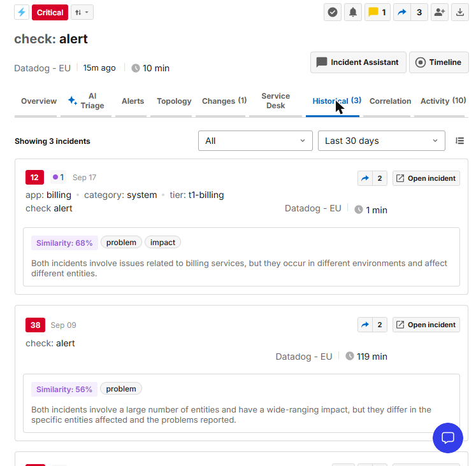The height and width of the screenshot is (466, 476).
Task: Click the 1 min duration text
Action: click(377, 210)
